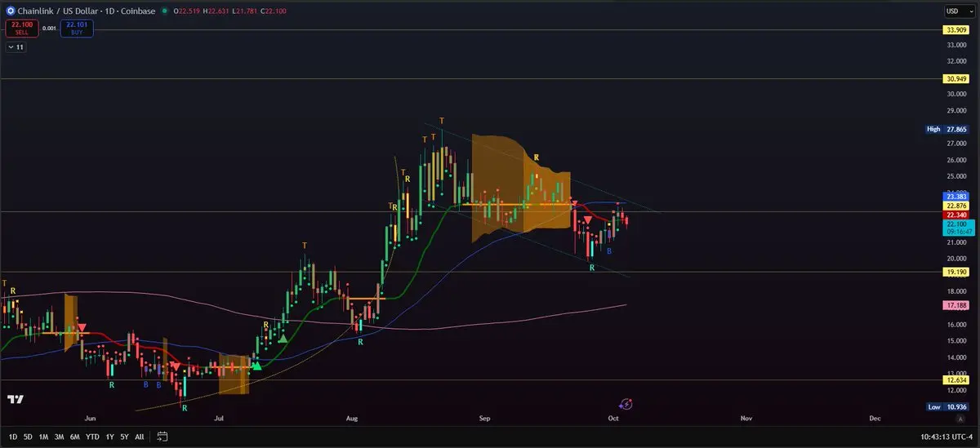Click the 0.001 spread value

pos(51,29)
